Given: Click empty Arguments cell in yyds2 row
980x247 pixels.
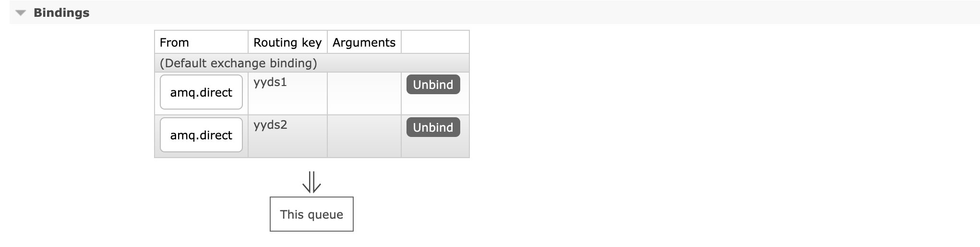Looking at the screenshot, I should pyautogui.click(x=364, y=136).
